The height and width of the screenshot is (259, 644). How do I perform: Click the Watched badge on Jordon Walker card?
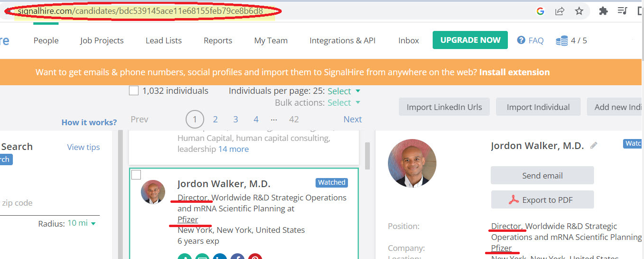(332, 182)
